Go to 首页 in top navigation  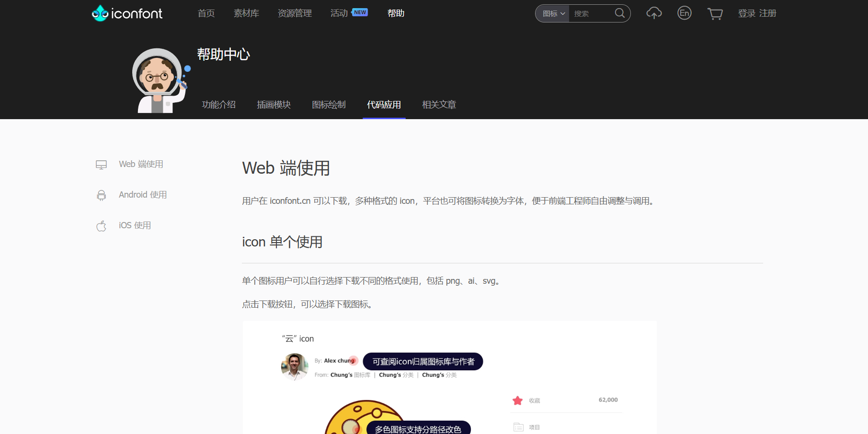(206, 13)
